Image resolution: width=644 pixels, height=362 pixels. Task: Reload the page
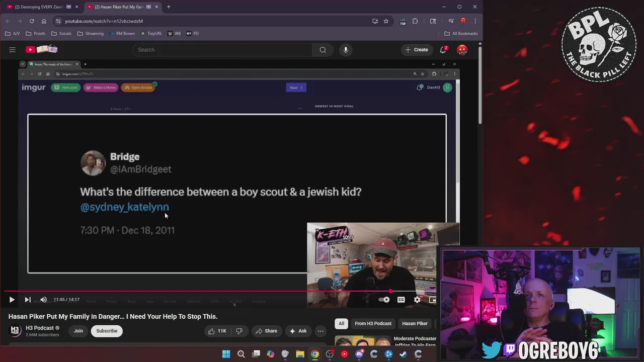(x=32, y=21)
